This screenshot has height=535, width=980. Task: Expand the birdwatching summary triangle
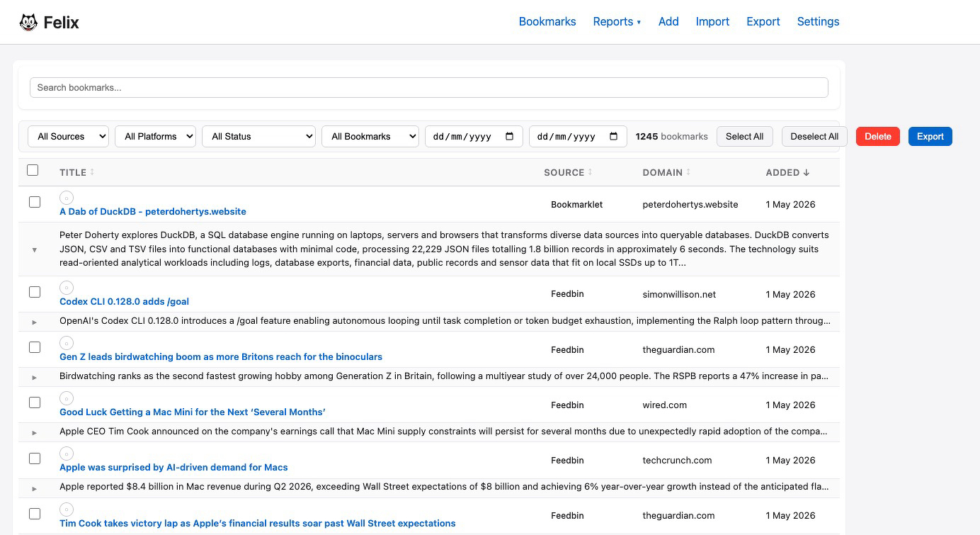34,377
